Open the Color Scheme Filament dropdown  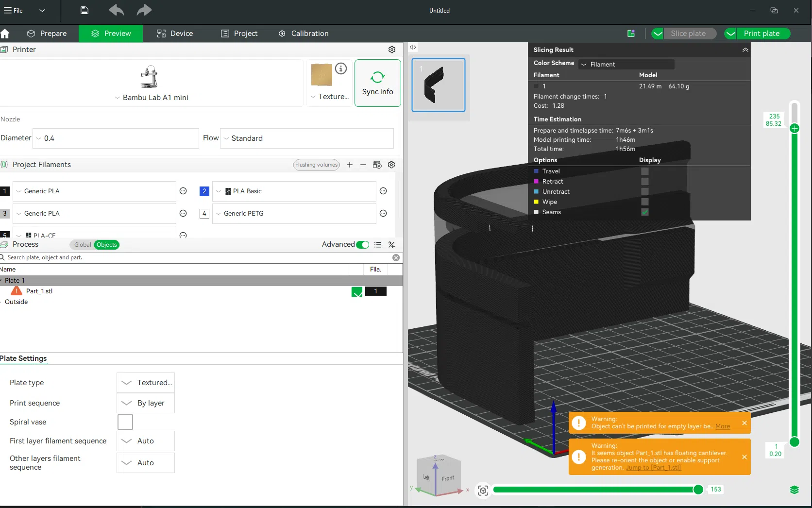[x=626, y=64]
